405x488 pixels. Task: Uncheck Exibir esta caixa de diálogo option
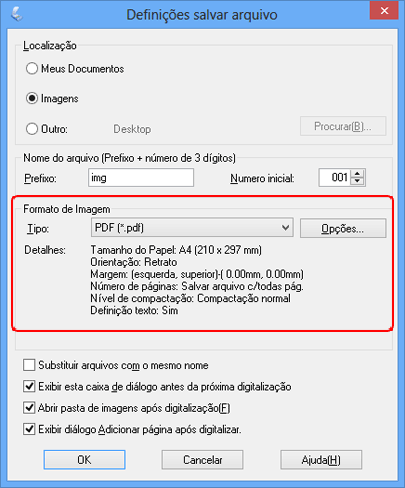pos(29,386)
